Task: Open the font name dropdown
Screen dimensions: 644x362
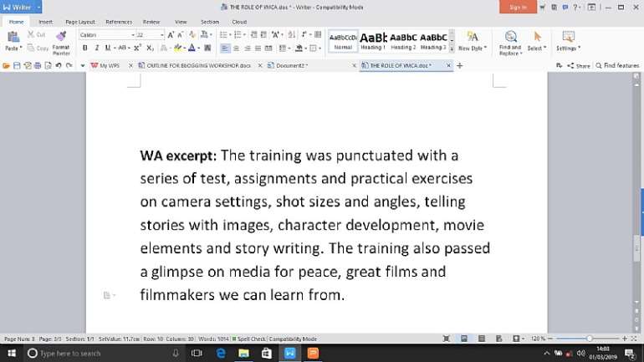Action: (x=133, y=35)
